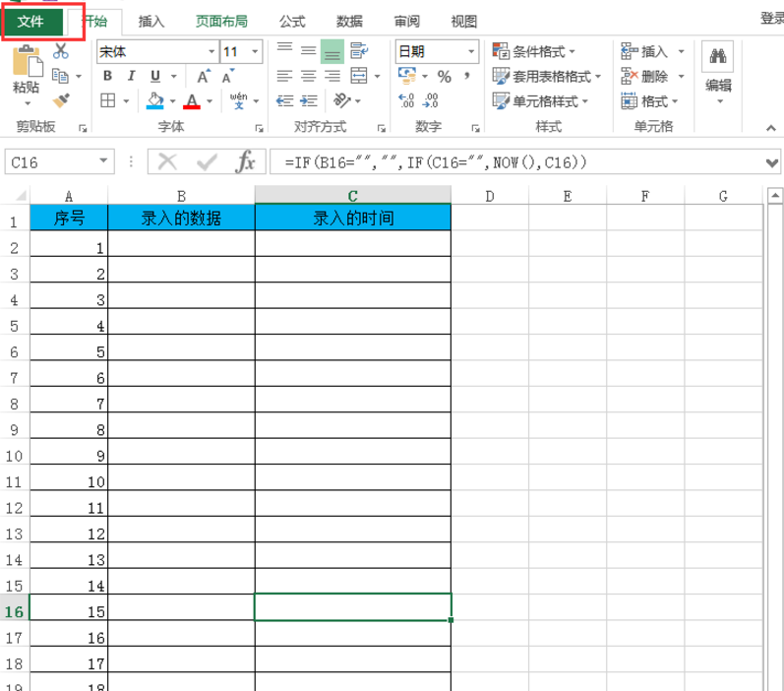
Task: Click the accounting currency format icon
Action: (406, 76)
